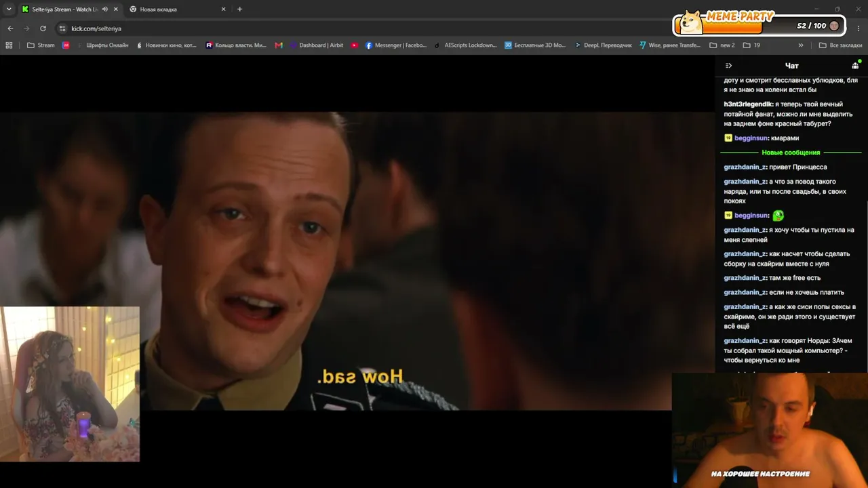This screenshot has width=868, height=488.
Task: Open the red LIVE bookmark icon
Action: tap(66, 45)
